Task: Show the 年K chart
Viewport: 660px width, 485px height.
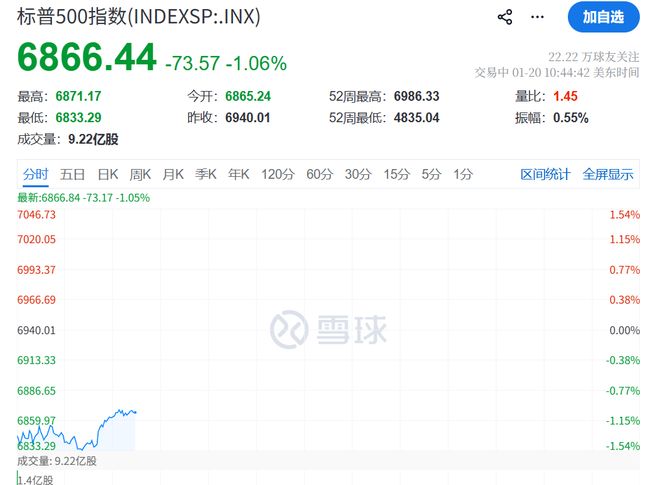Action: 239,174
